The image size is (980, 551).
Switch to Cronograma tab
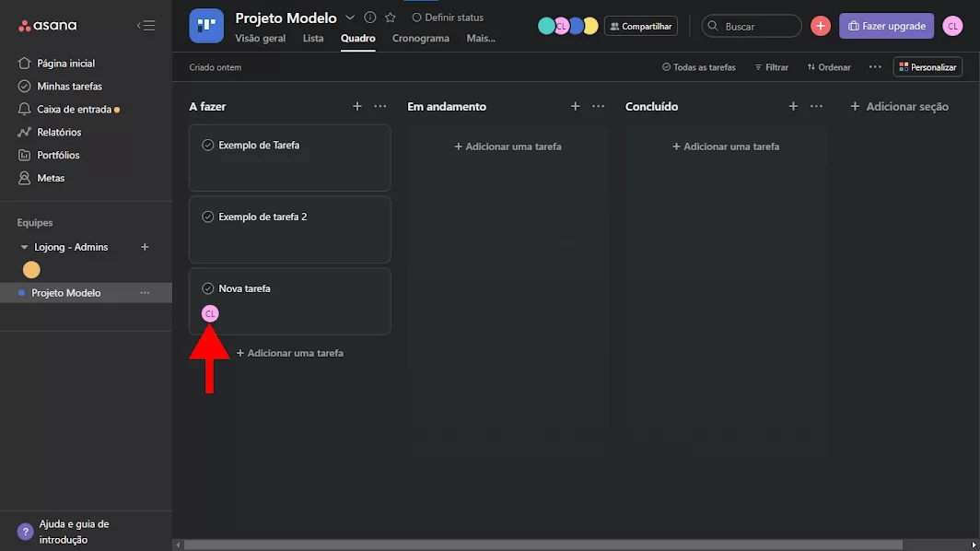[421, 38]
